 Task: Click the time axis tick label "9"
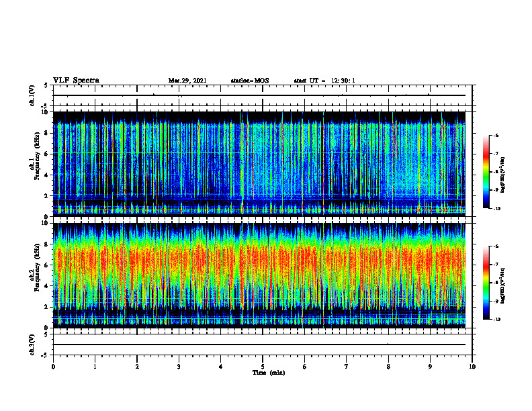coord(430,367)
